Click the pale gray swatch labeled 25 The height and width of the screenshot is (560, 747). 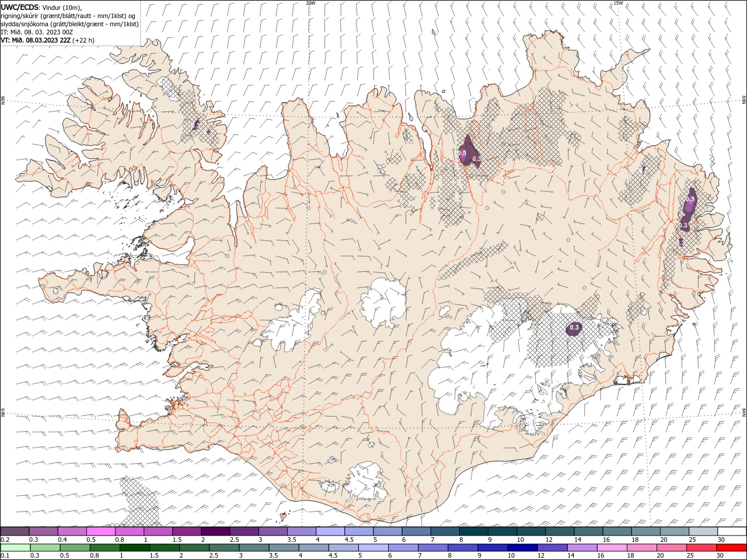(703, 531)
